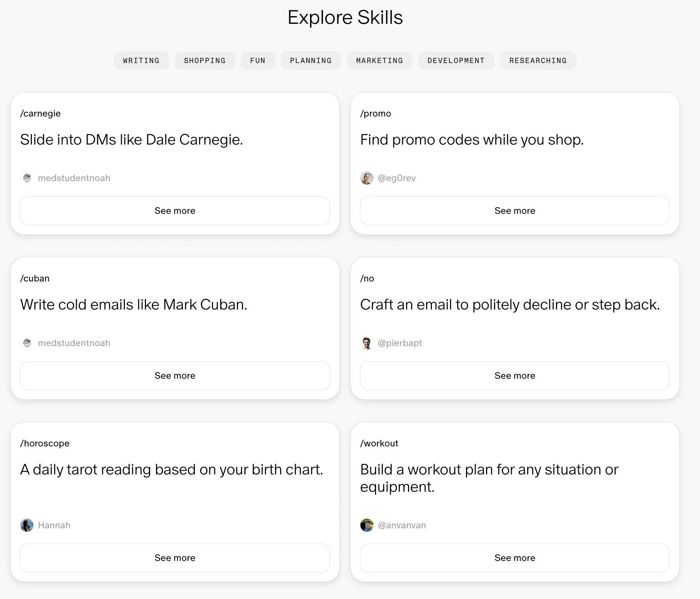Open See more for the /promo skill
700x599 pixels.
tap(514, 211)
